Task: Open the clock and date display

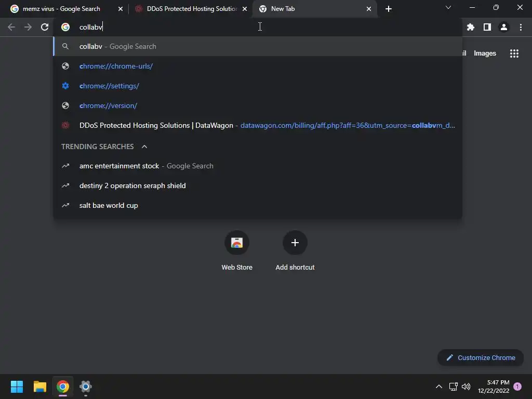Action: coord(494,387)
